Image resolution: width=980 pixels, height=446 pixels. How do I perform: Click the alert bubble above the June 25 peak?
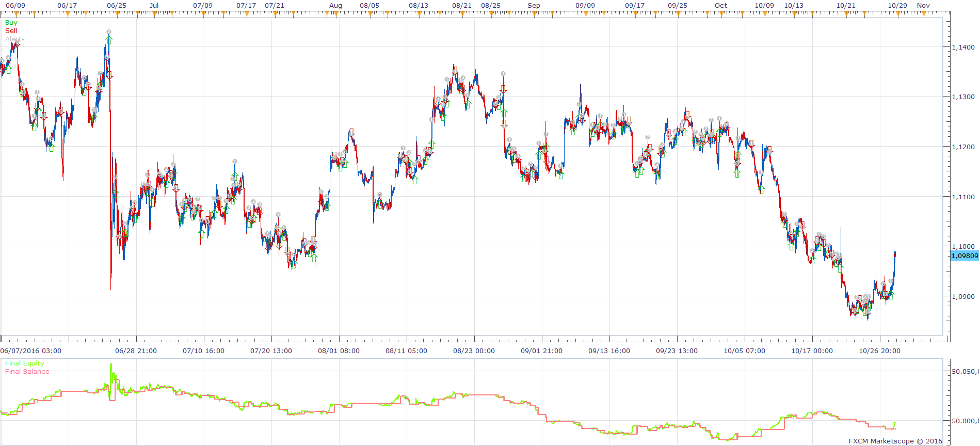coord(109,32)
